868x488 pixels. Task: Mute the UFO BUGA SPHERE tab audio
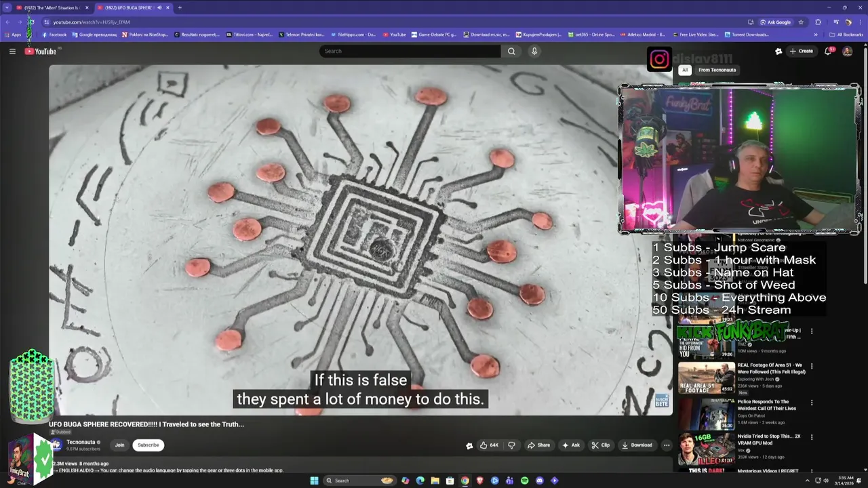click(159, 7)
